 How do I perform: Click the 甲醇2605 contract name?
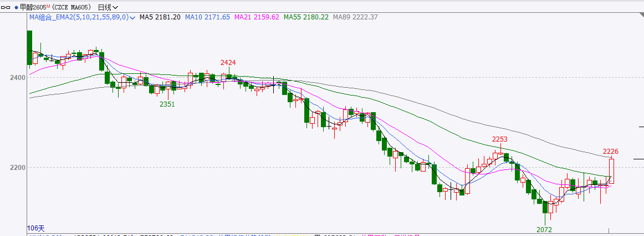pos(33,7)
